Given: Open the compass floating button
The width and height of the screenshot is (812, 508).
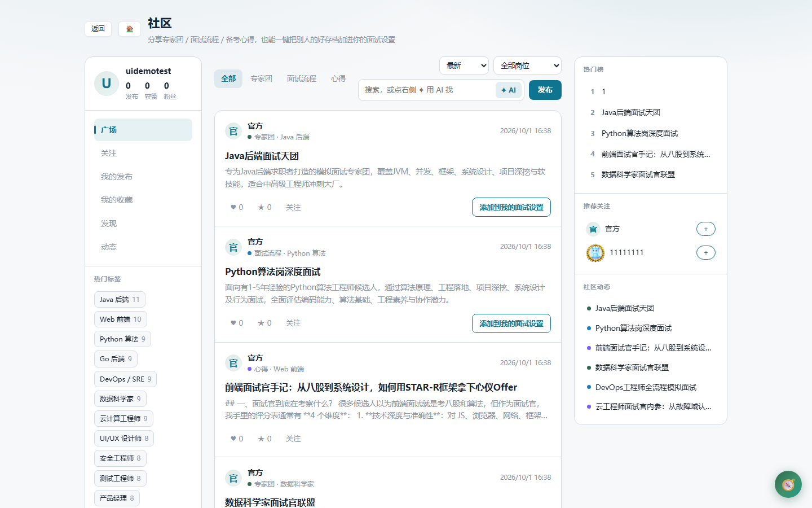Looking at the screenshot, I should tap(788, 484).
